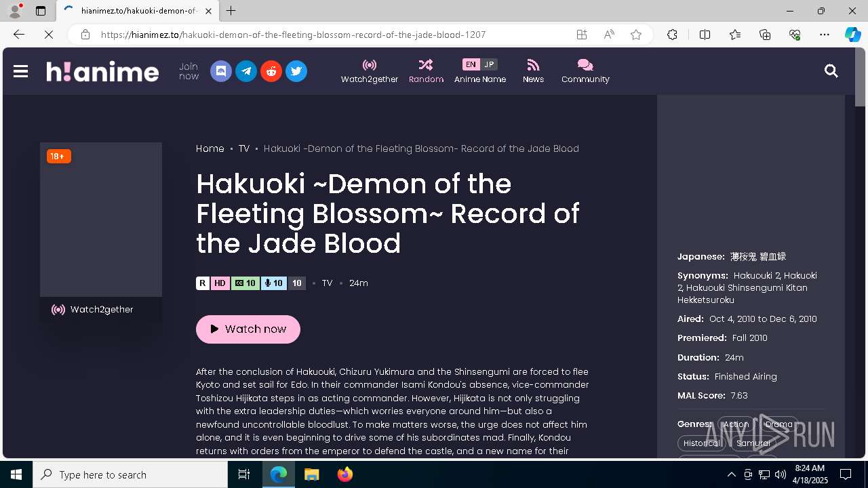
Task: Open the News section
Action: pos(533,71)
